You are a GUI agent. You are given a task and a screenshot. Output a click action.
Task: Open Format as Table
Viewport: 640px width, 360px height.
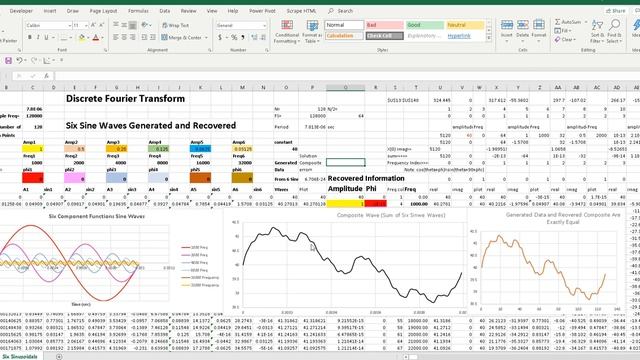click(x=312, y=32)
